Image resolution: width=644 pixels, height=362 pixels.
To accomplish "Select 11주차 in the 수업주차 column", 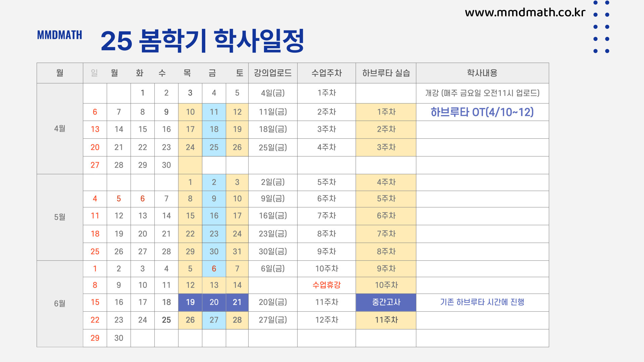I will [x=326, y=302].
